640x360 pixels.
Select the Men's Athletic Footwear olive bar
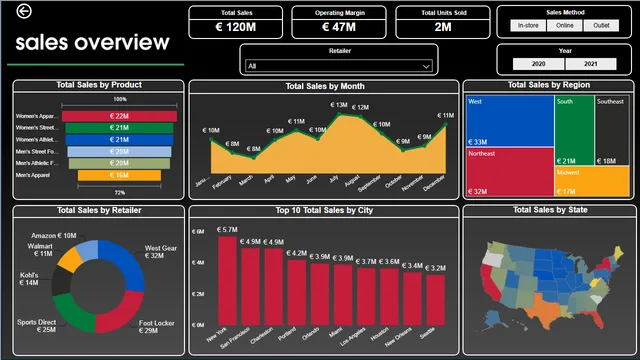[x=119, y=163]
